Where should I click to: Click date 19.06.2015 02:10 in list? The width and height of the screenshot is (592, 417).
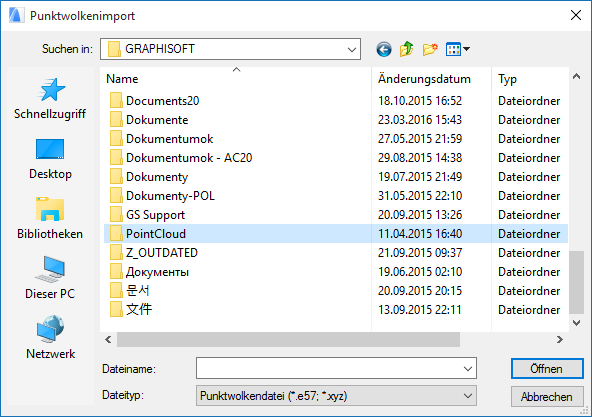[420, 272]
